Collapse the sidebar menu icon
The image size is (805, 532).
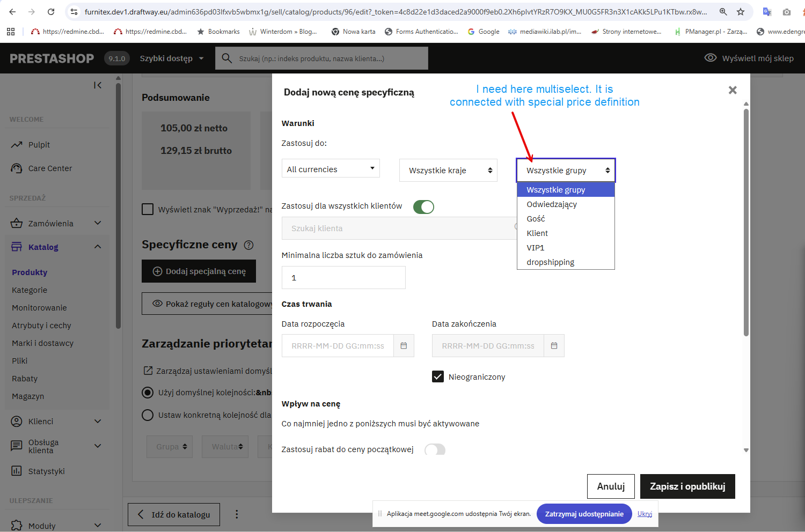point(98,85)
